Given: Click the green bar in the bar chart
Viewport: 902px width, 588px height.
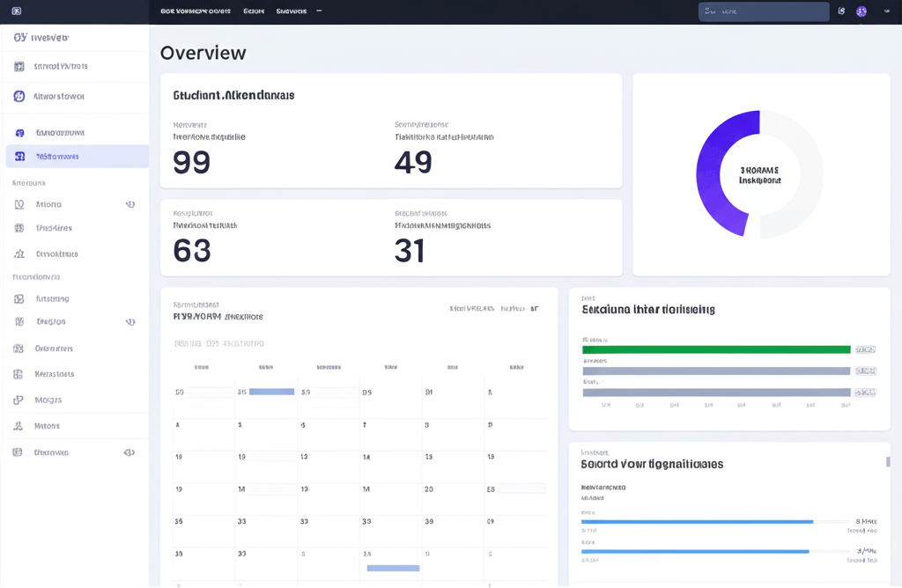Looking at the screenshot, I should 715,349.
